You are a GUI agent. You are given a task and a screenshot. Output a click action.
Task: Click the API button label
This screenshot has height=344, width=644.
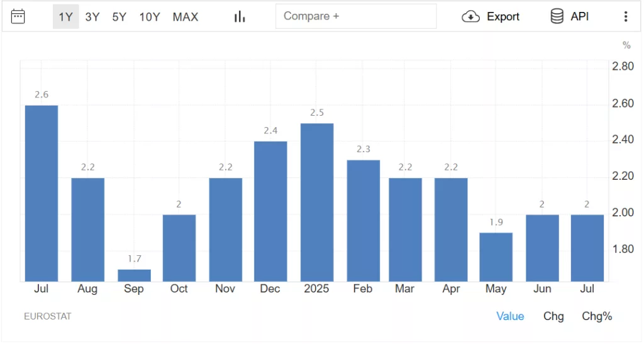click(x=579, y=16)
